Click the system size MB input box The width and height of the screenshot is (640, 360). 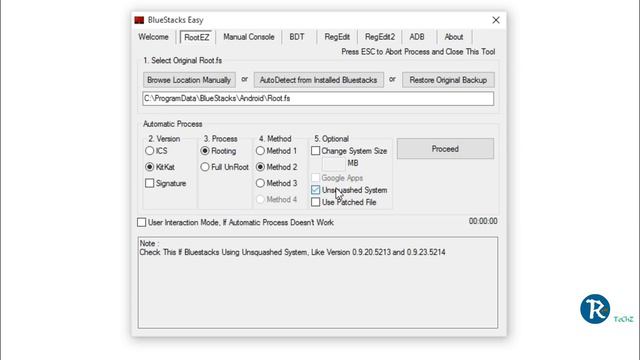coord(334,164)
